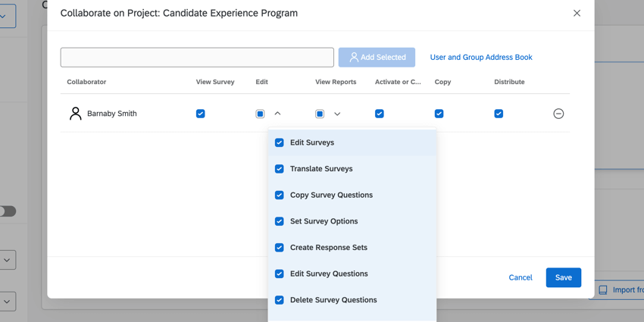644x322 pixels.
Task: Uncheck the Copy permission checkbox
Action: [439, 114]
